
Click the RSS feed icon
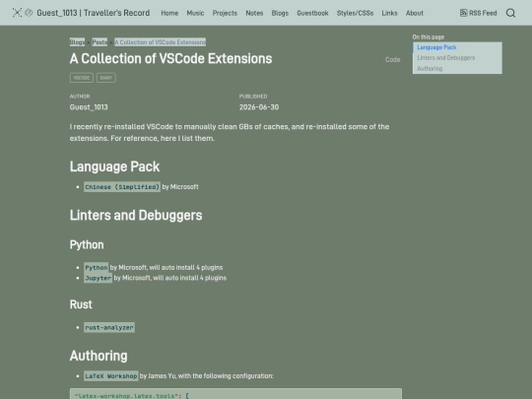tap(463, 13)
